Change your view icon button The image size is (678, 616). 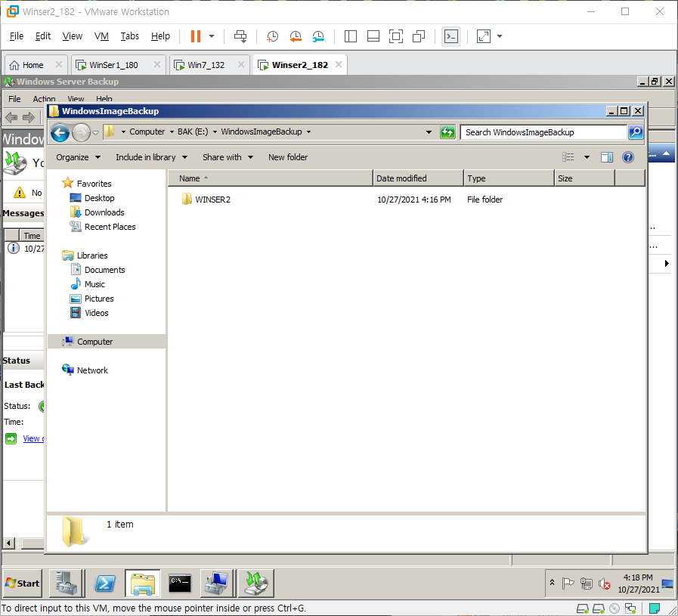point(568,157)
